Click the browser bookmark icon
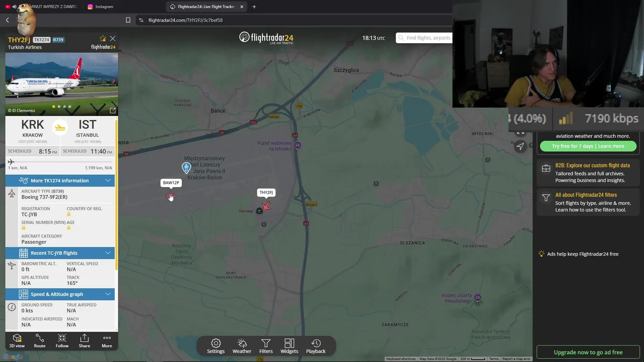The image size is (644, 362). point(128,20)
